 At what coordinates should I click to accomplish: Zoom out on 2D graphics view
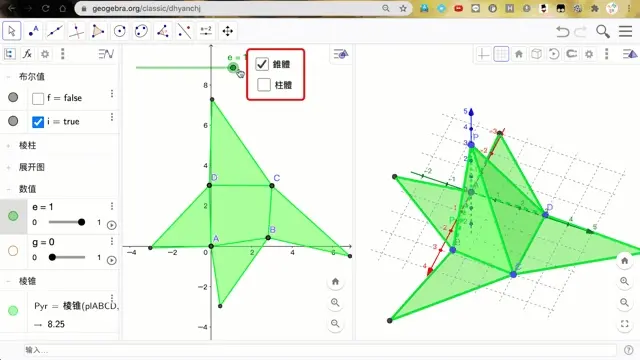click(x=335, y=324)
